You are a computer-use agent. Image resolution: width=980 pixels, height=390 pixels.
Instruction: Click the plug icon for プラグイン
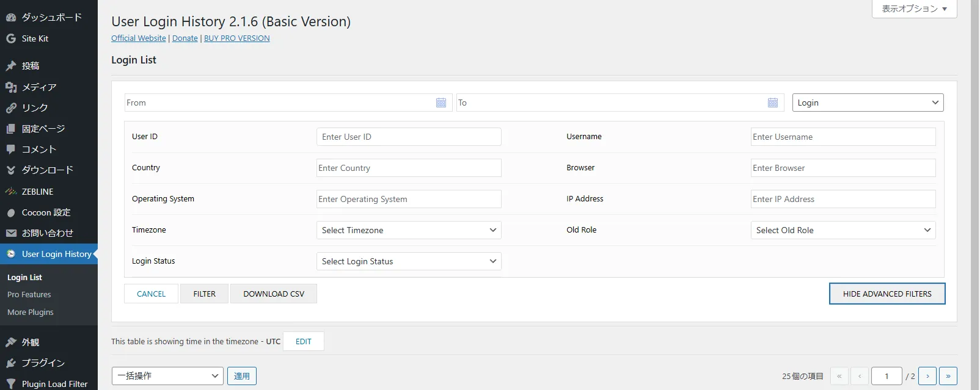click(11, 363)
